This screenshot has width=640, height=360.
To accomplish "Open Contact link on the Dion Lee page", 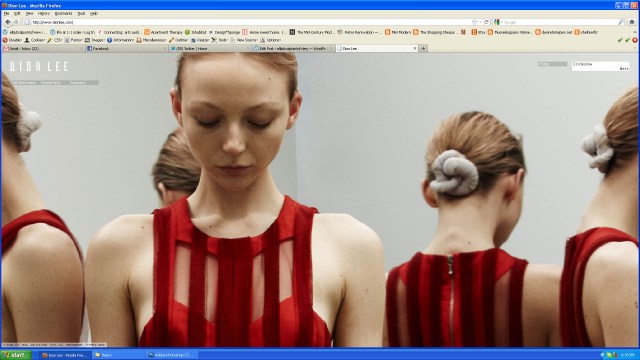I will pyautogui.click(x=78, y=82).
